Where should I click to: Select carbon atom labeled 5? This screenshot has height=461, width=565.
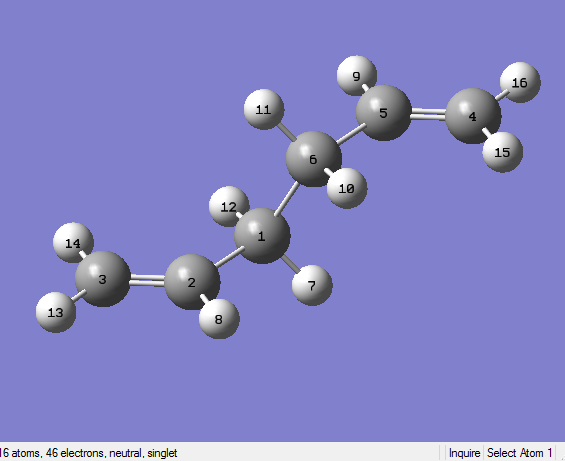(x=384, y=112)
